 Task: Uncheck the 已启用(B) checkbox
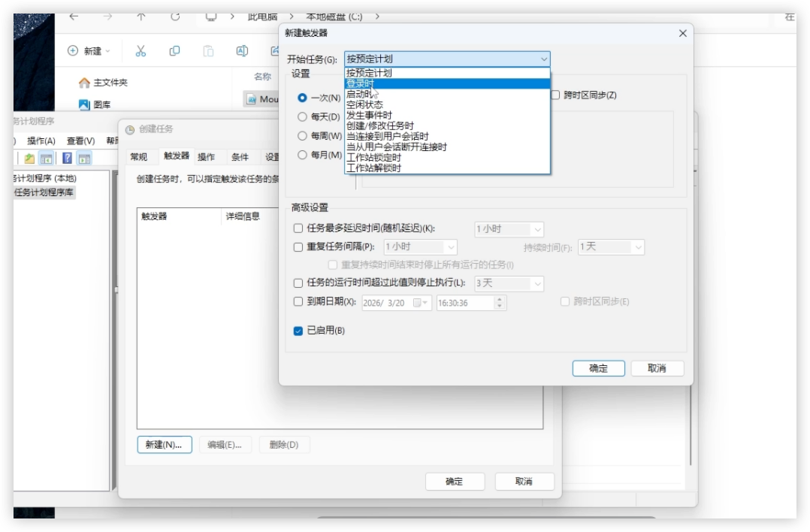point(298,331)
